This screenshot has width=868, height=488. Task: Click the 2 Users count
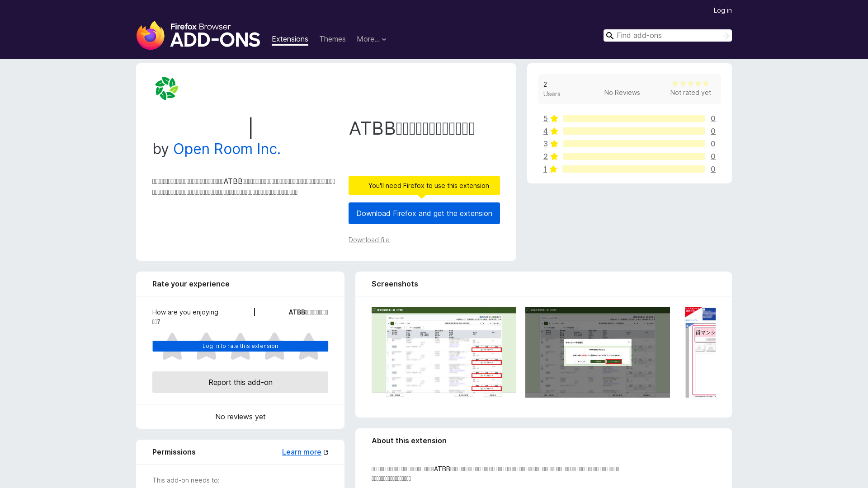tap(552, 89)
